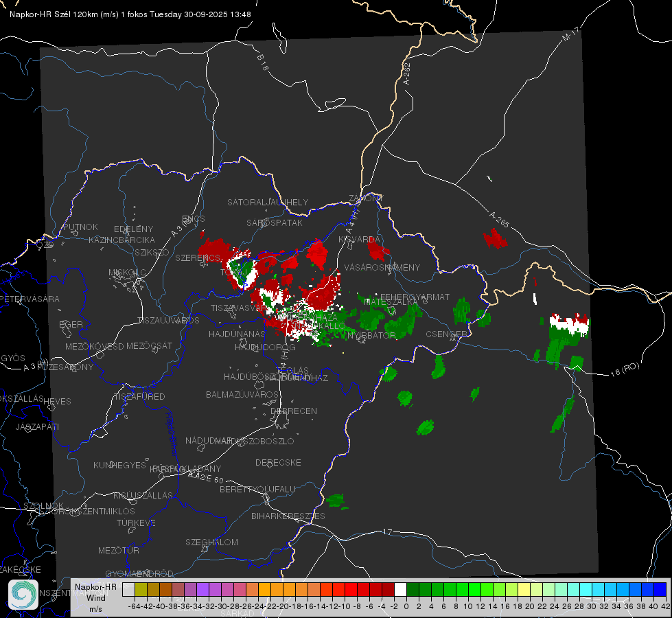The width and height of the screenshot is (672, 618).
Task: Select the purple swatch between -34 and -32
Action: [x=202, y=590]
